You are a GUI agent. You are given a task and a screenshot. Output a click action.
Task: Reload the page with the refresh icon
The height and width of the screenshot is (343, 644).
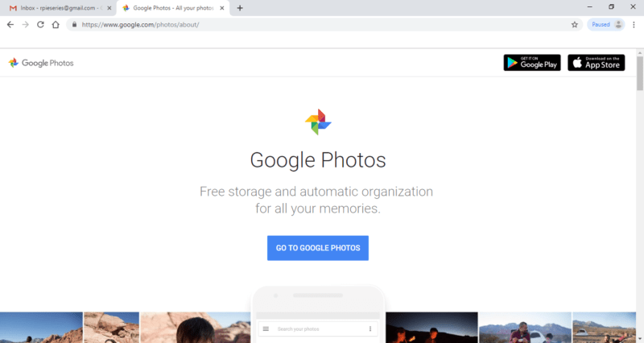pyautogui.click(x=40, y=25)
